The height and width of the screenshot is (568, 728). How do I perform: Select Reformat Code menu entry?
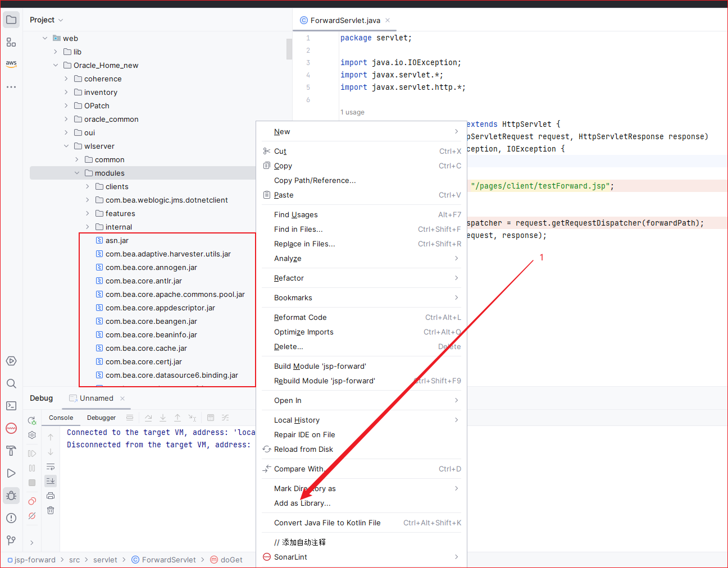coord(361,317)
